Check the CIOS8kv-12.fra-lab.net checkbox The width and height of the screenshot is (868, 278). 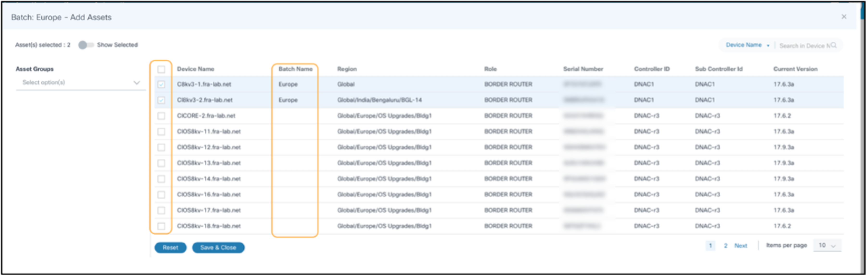pyautogui.click(x=161, y=148)
